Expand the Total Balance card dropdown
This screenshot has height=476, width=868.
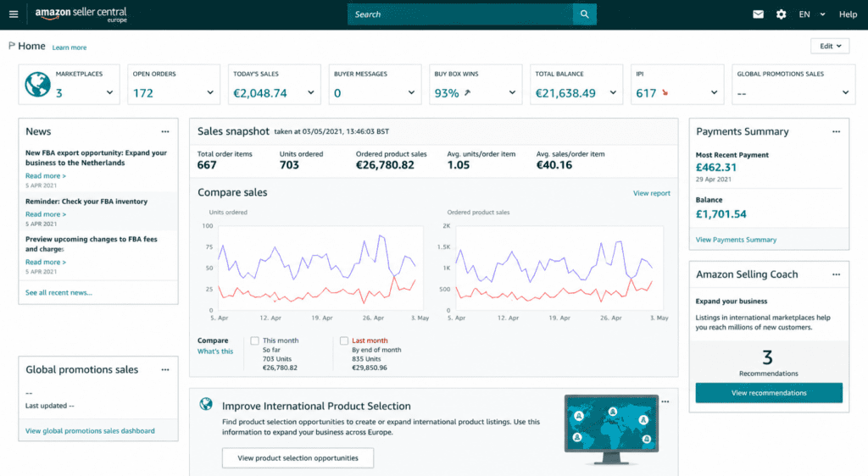point(613,93)
